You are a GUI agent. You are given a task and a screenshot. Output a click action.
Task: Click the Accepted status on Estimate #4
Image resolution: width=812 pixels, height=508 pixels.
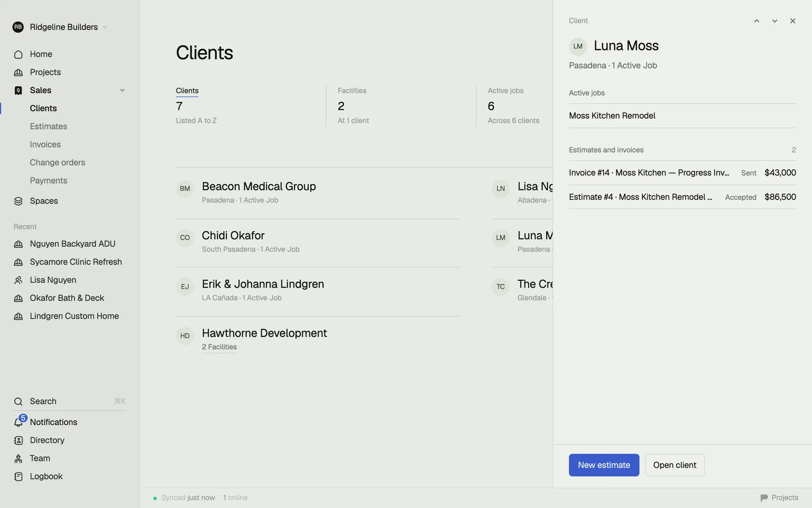click(740, 197)
